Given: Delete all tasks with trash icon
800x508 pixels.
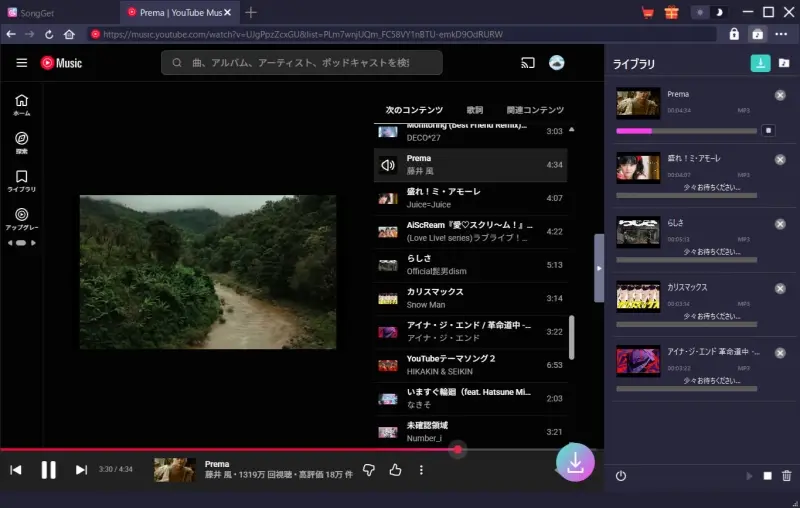Looking at the screenshot, I should 786,476.
